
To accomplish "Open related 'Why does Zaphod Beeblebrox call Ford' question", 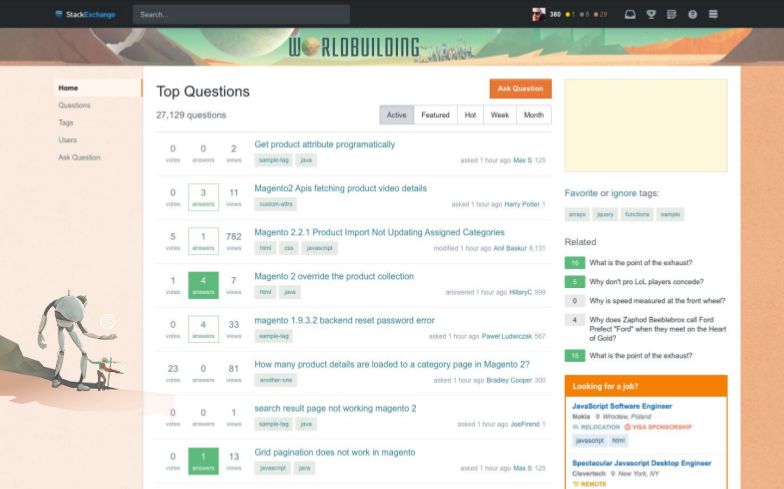I will [x=658, y=329].
